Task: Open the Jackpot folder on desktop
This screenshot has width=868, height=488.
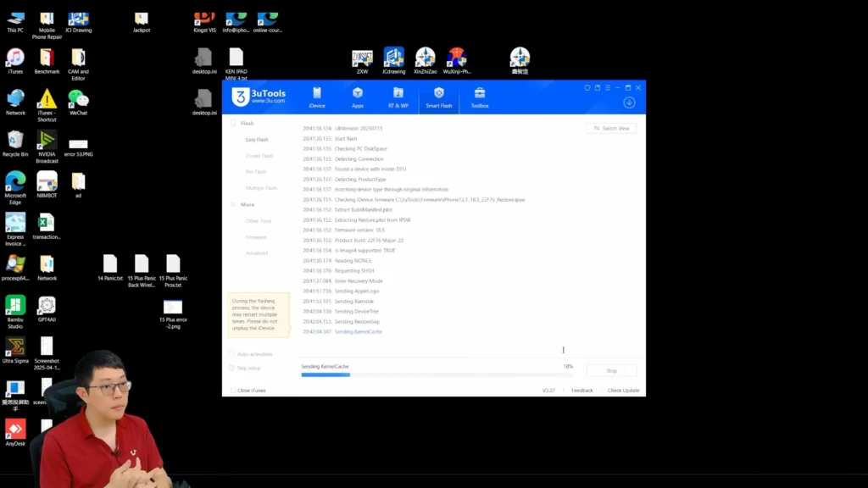Action: (142, 23)
